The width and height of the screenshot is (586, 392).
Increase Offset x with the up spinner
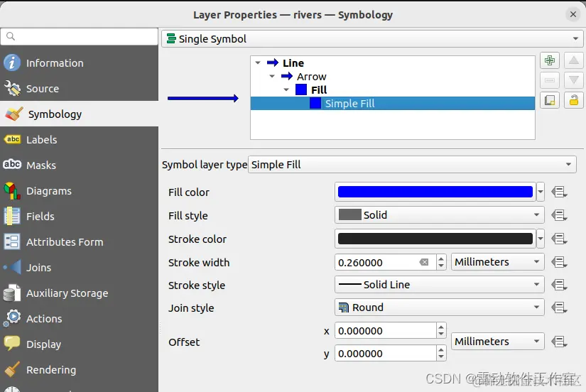coord(441,327)
